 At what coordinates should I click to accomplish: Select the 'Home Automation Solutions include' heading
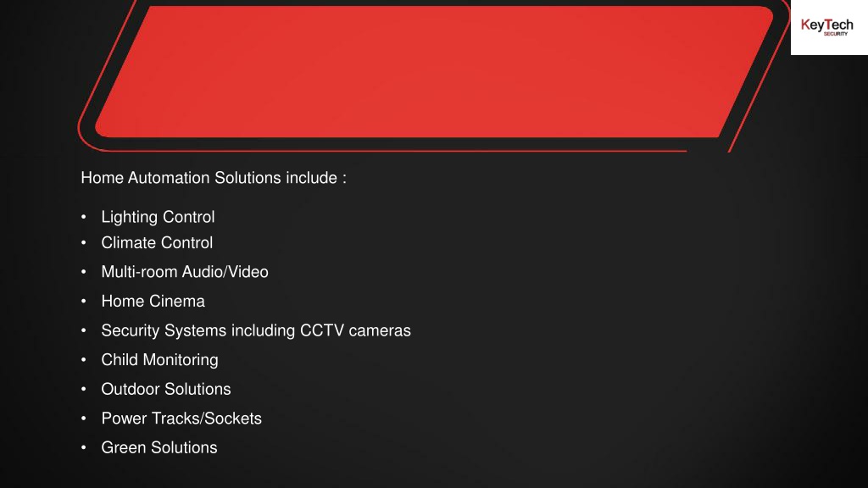(214, 178)
